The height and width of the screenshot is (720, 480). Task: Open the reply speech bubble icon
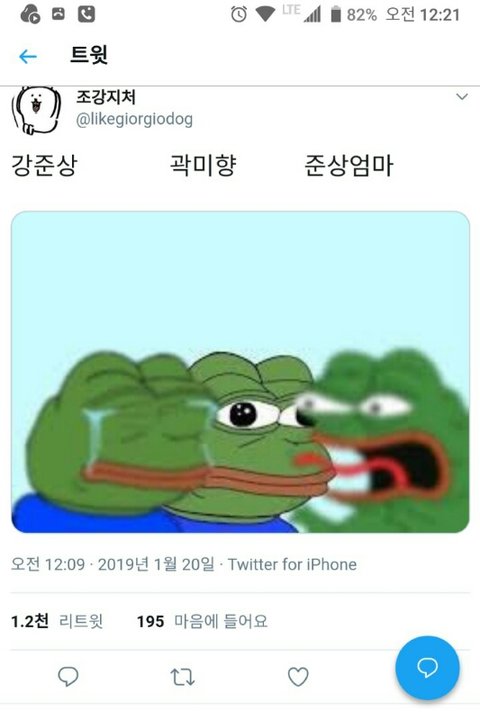point(68,676)
